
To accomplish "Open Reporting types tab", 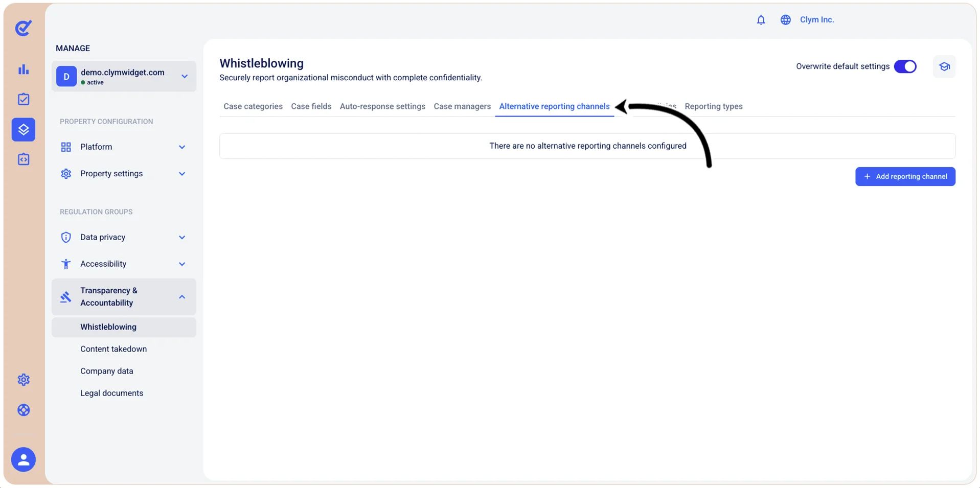I will point(713,106).
